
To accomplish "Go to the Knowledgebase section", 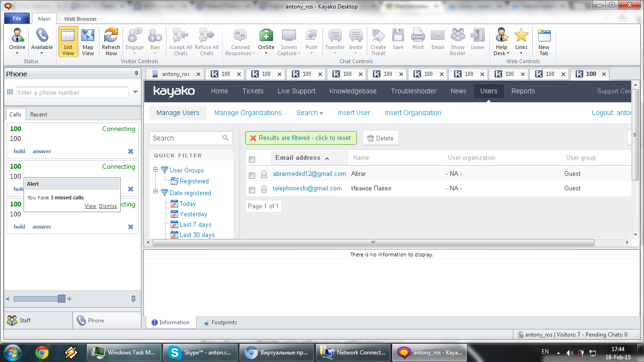I will [x=353, y=91].
